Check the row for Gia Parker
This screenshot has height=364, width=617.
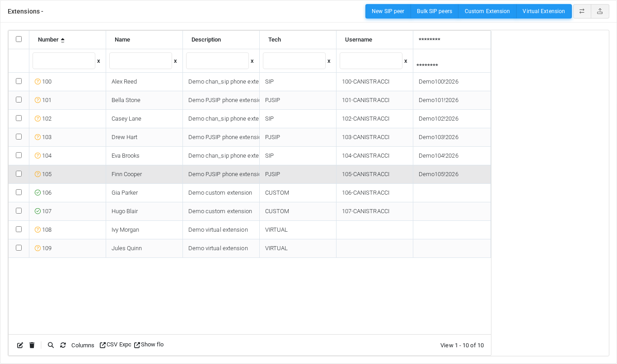point(19,192)
